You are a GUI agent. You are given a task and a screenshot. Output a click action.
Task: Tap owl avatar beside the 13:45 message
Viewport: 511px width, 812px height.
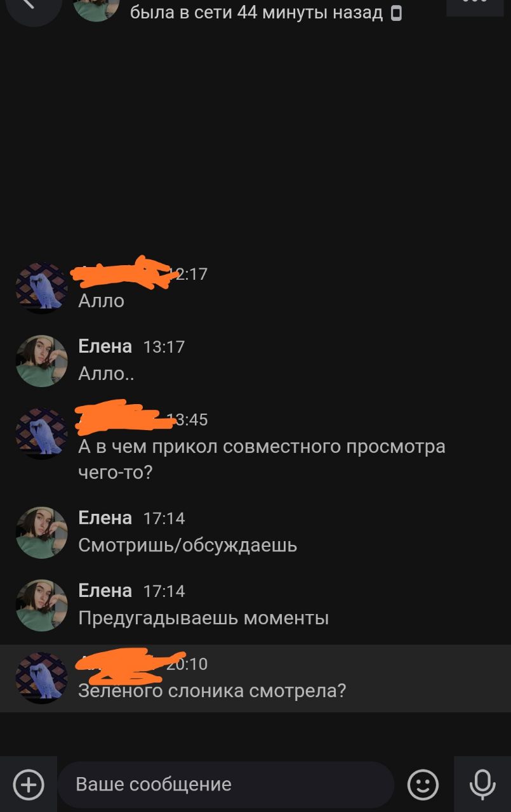click(42, 433)
